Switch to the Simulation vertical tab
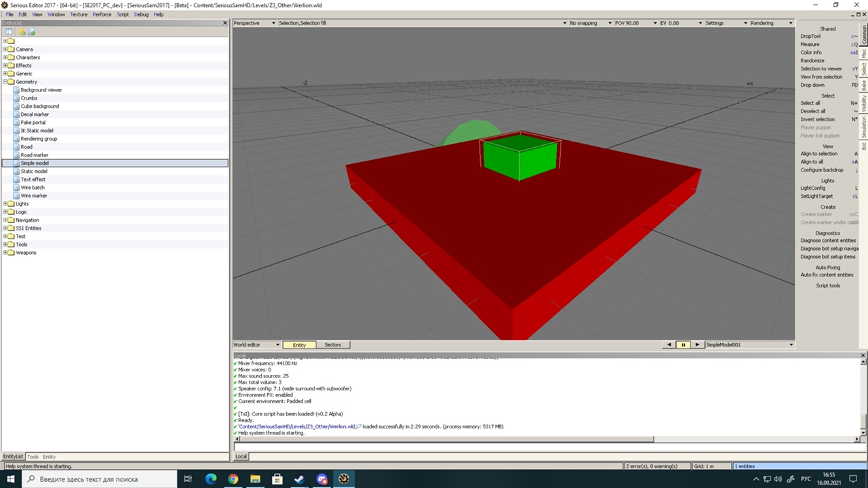The image size is (868, 488). 864,127
